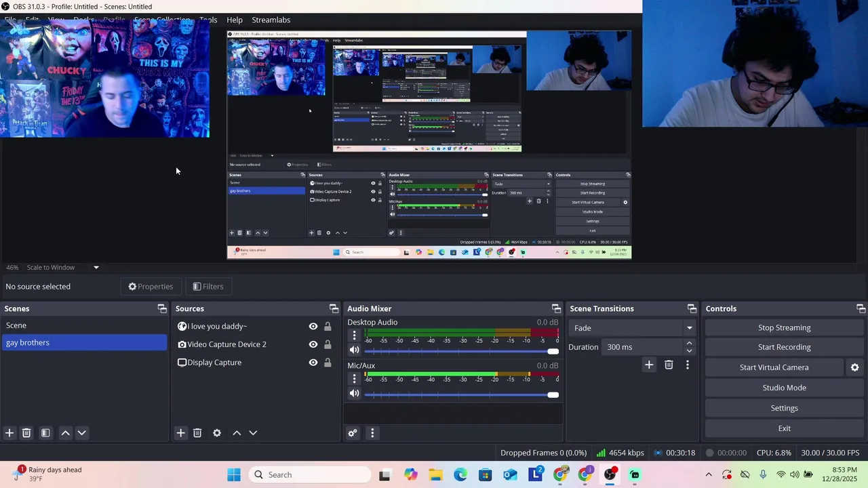Open the Scale to Window preview scaling dropdown

point(63,267)
